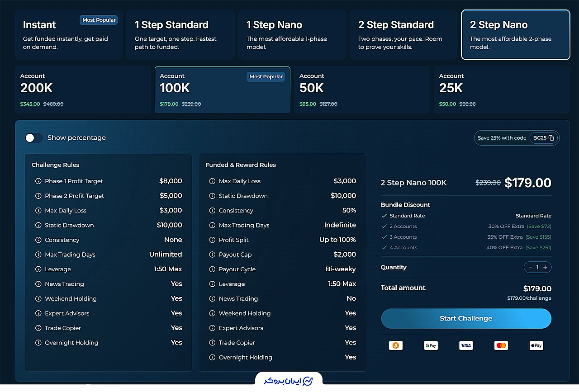The width and height of the screenshot is (579, 392).
Task: Choose the 200K account card
Action: tap(83, 90)
